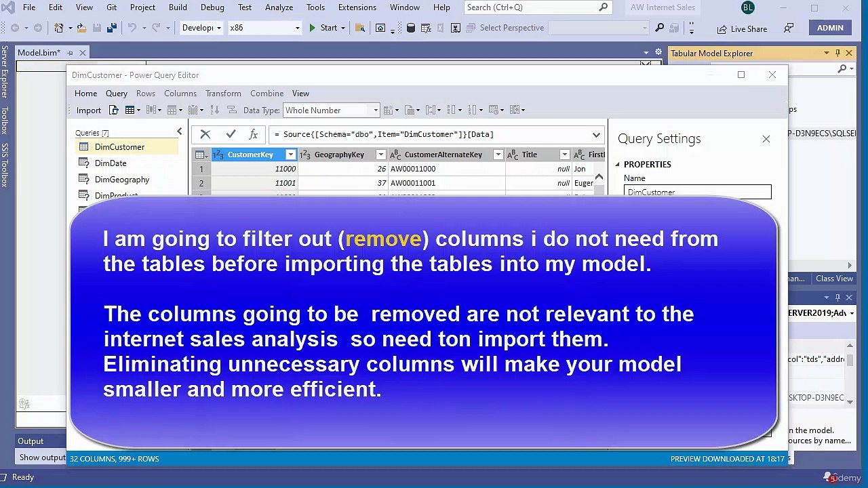Viewport: 868px width, 488px height.
Task: Close the Query Settings pane
Action: (766, 139)
